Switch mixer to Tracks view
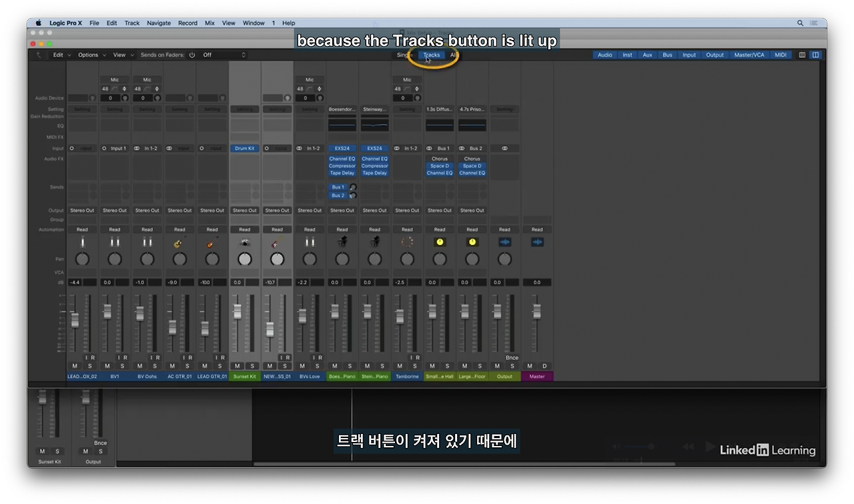Image resolution: width=854 pixels, height=504 pixels. [x=432, y=55]
